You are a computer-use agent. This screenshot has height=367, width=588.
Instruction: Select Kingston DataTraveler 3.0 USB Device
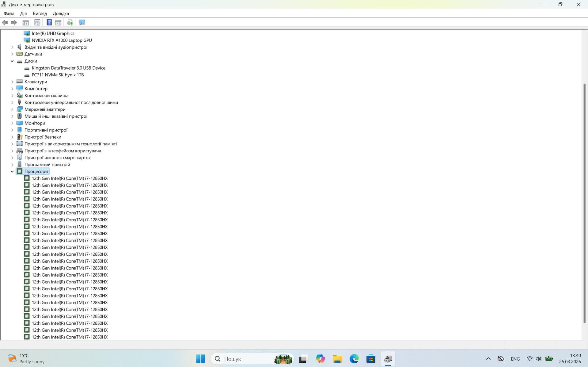[x=68, y=68]
